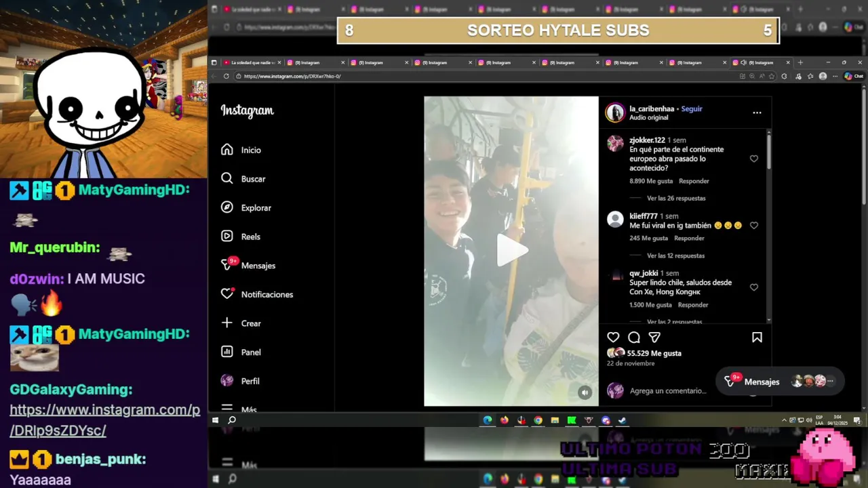Open Notificaciones heart in the sidebar
Image resolution: width=868 pixels, height=488 pixels.
pos(257,294)
